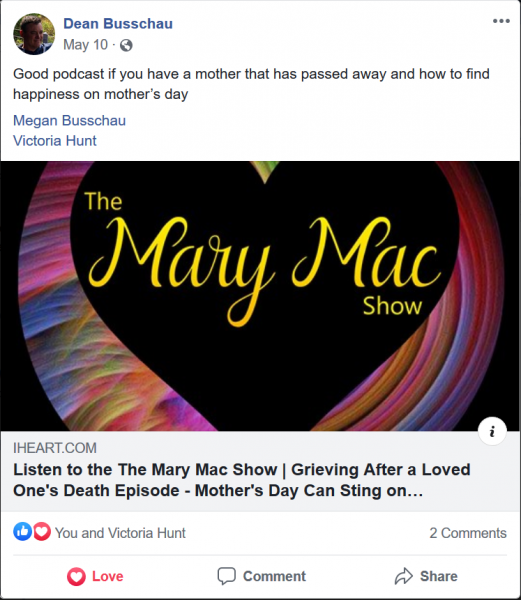Viewport: 521px width, 600px height.
Task: Click Dean Busschau's profile picture
Action: click(34, 34)
